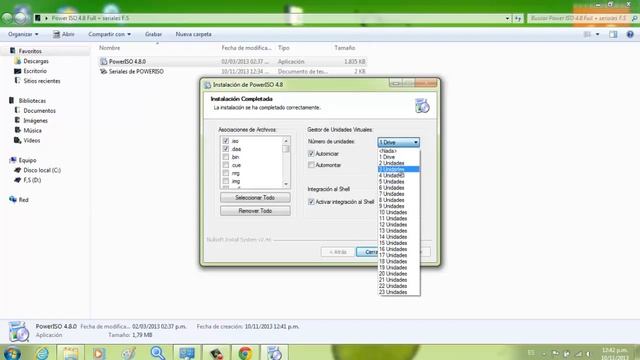Check the .cue file association

tap(226, 165)
